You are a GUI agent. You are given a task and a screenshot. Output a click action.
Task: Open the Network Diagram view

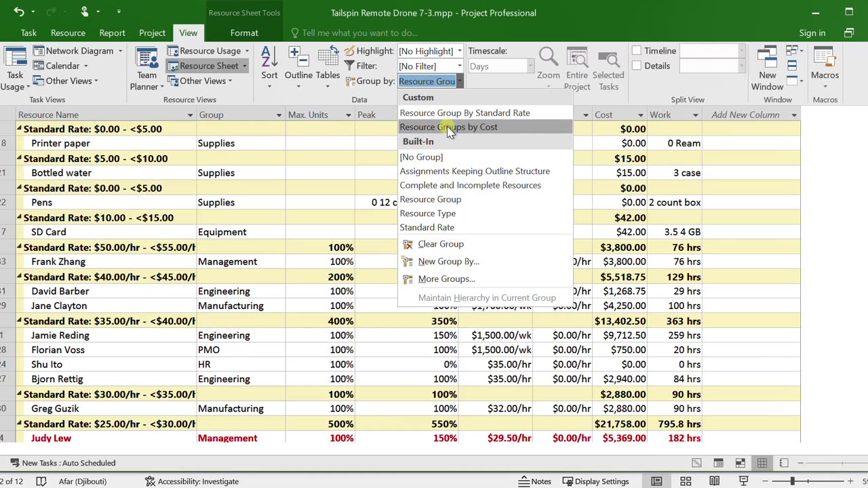pos(79,51)
